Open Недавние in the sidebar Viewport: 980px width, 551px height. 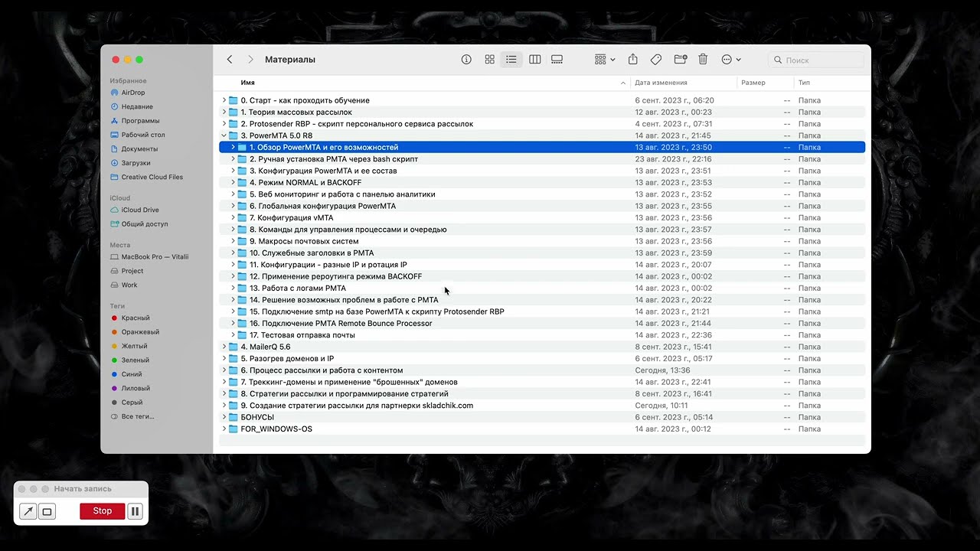(x=137, y=107)
